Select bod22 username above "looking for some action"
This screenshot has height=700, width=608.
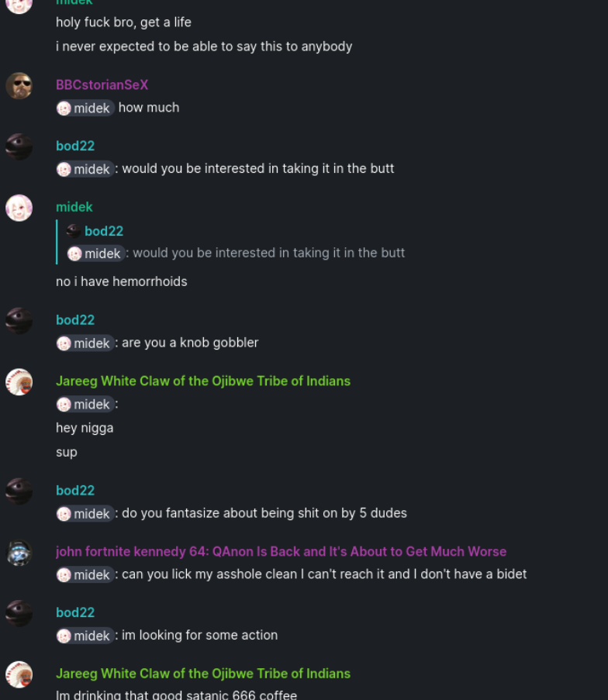(x=75, y=612)
